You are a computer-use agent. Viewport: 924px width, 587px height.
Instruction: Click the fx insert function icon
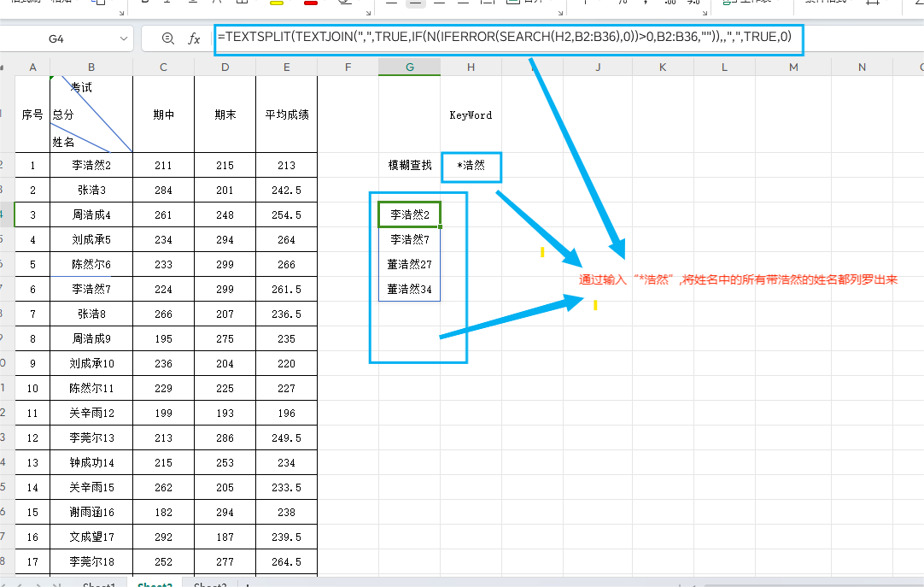tap(194, 39)
